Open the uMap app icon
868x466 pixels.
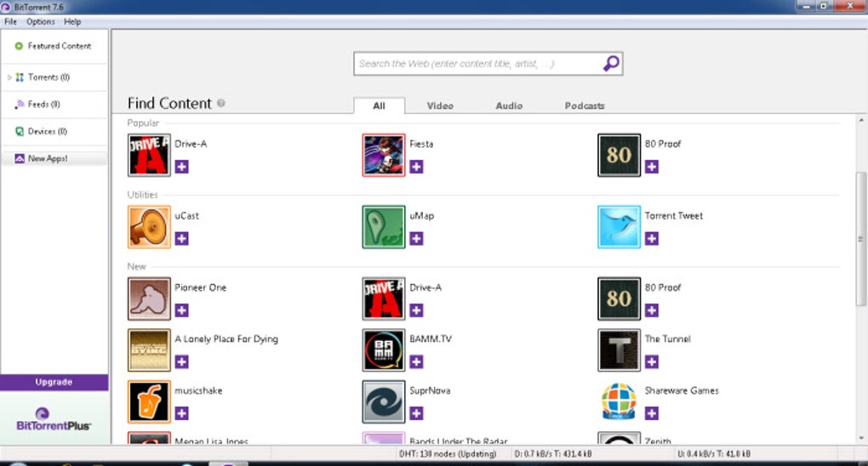[384, 227]
